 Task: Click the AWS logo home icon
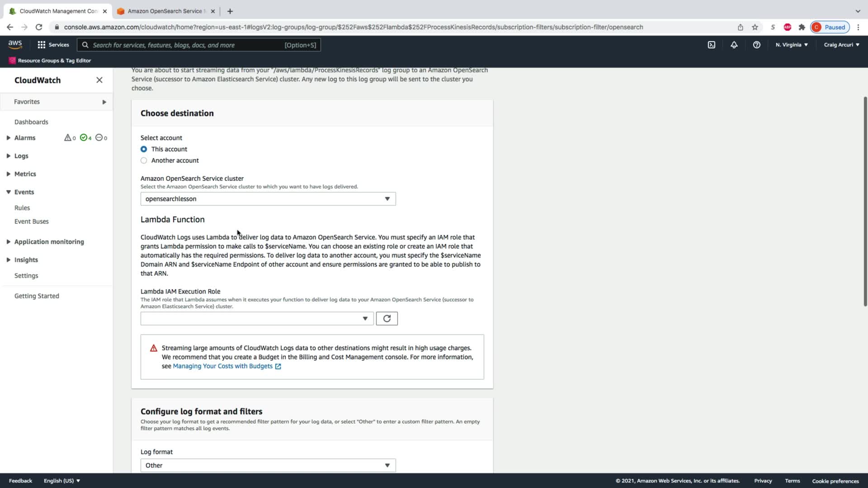point(15,44)
